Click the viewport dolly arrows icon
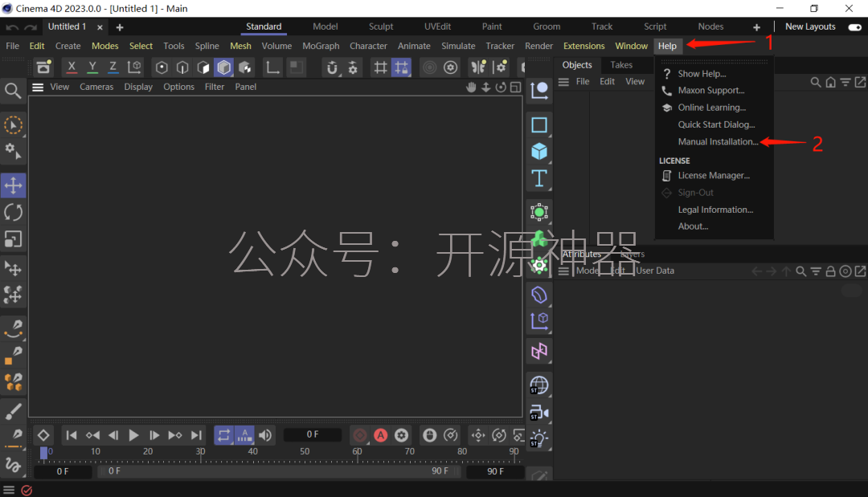Viewport: 868px width, 497px height. (x=486, y=87)
